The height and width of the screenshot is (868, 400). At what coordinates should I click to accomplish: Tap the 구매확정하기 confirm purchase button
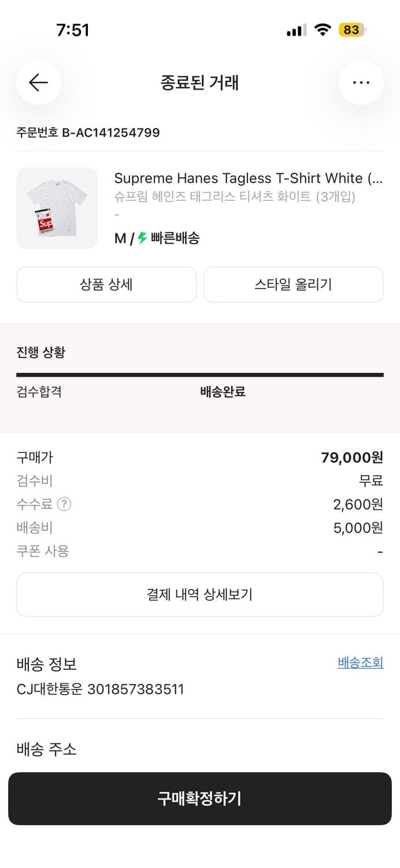click(x=200, y=799)
